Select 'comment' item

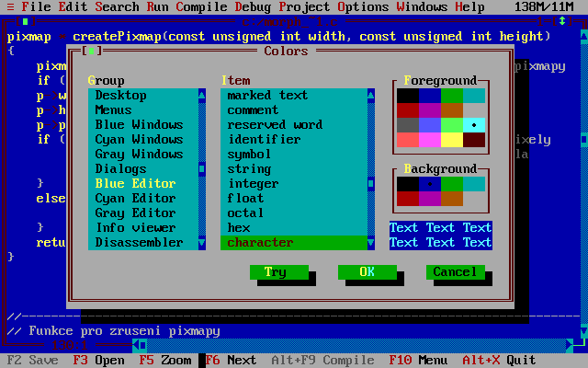click(x=294, y=110)
